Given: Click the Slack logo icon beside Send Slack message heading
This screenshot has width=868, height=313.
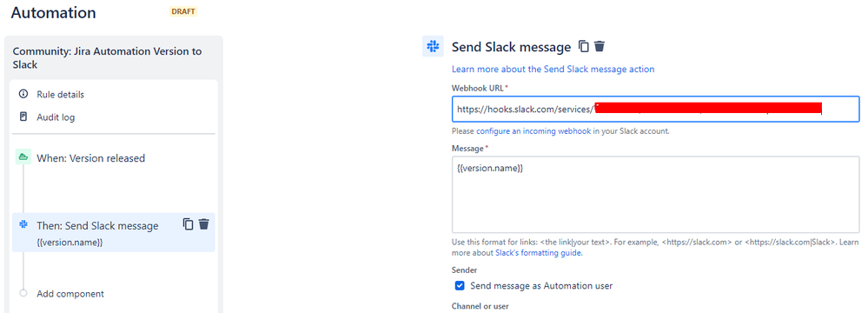Looking at the screenshot, I should 433,47.
